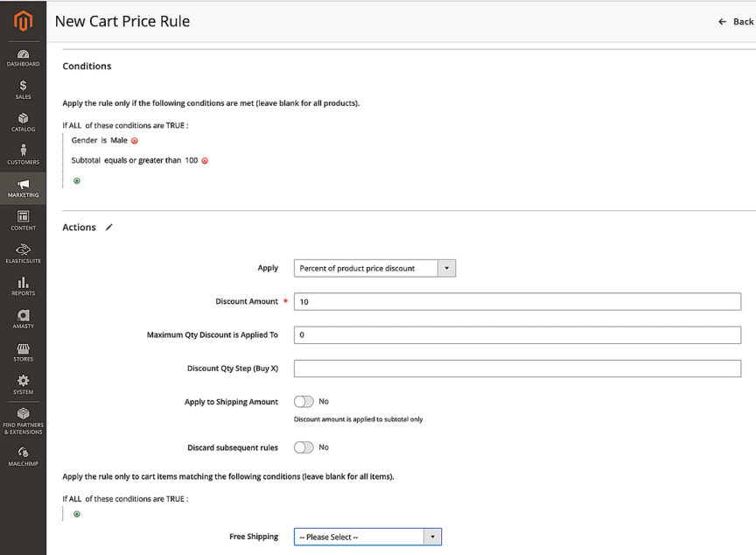Focus the Discount Qty Step field
The width and height of the screenshot is (756, 555).
[x=516, y=369]
